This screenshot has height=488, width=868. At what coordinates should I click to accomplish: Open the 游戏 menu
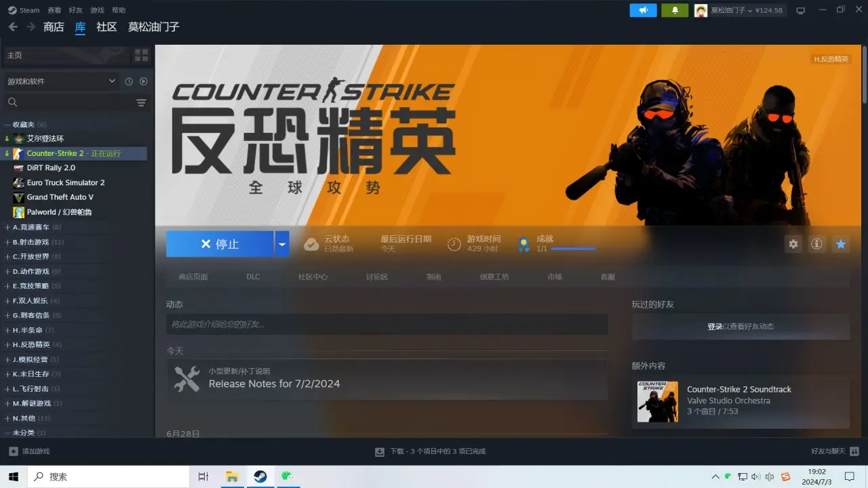click(x=97, y=10)
